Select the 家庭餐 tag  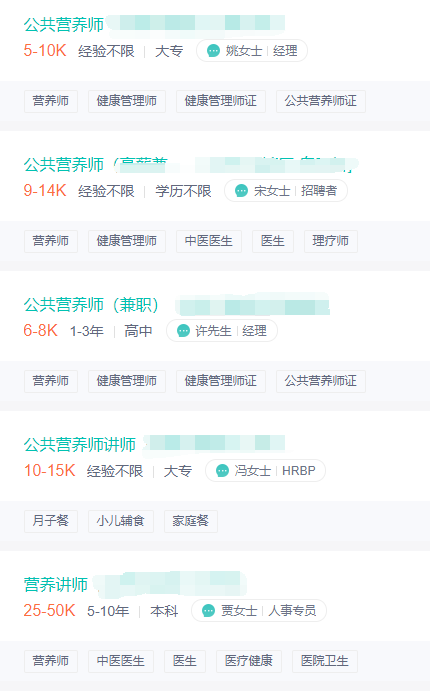click(190, 521)
